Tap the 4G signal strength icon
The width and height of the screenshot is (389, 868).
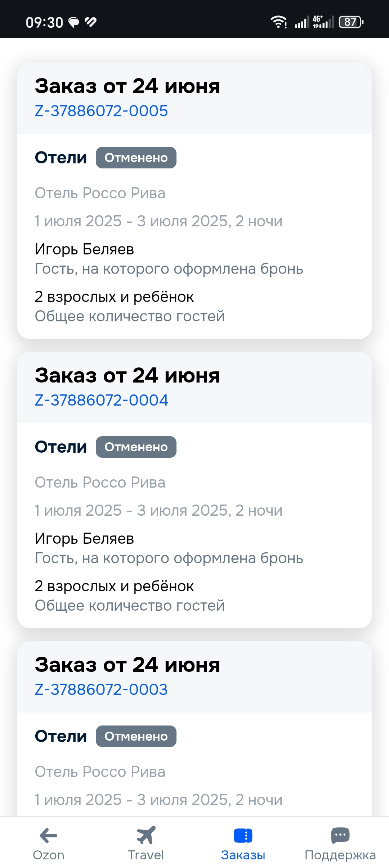tap(323, 22)
